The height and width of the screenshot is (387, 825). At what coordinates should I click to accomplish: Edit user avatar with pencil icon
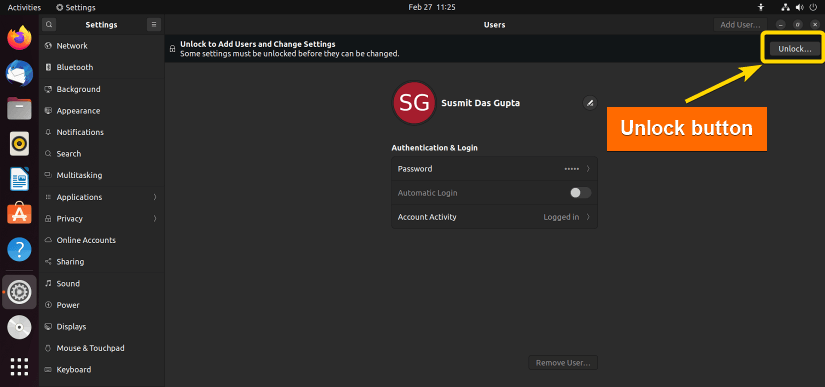pyautogui.click(x=590, y=103)
